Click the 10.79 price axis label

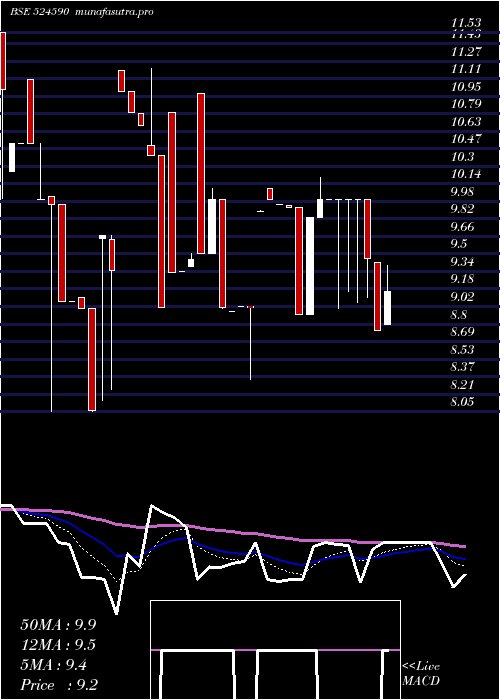(x=466, y=104)
